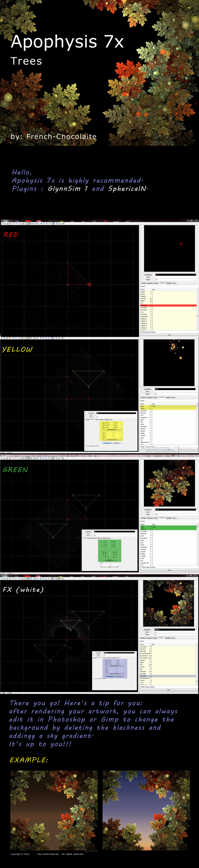Click flame preview thumbnail in FX editor
Viewport: 199px width, 868px height.
pos(168,603)
